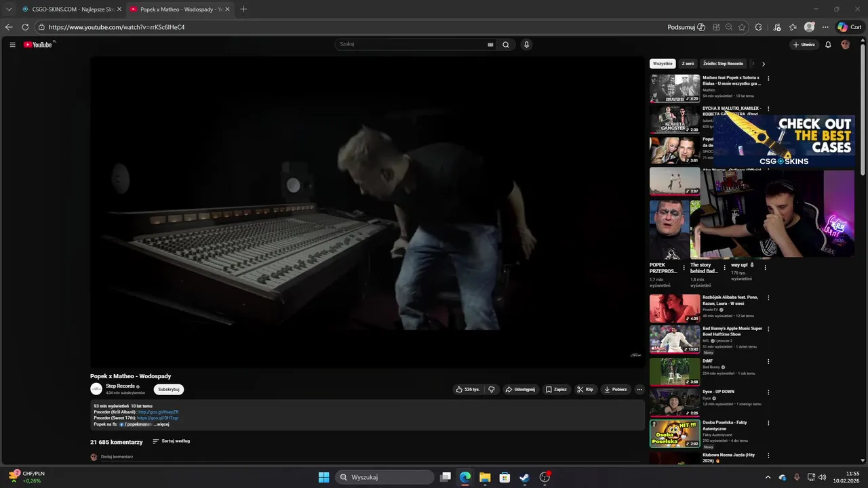868x488 pixels.
Task: Close the CSGO-SKINS.COM tab
Action: (119, 9)
